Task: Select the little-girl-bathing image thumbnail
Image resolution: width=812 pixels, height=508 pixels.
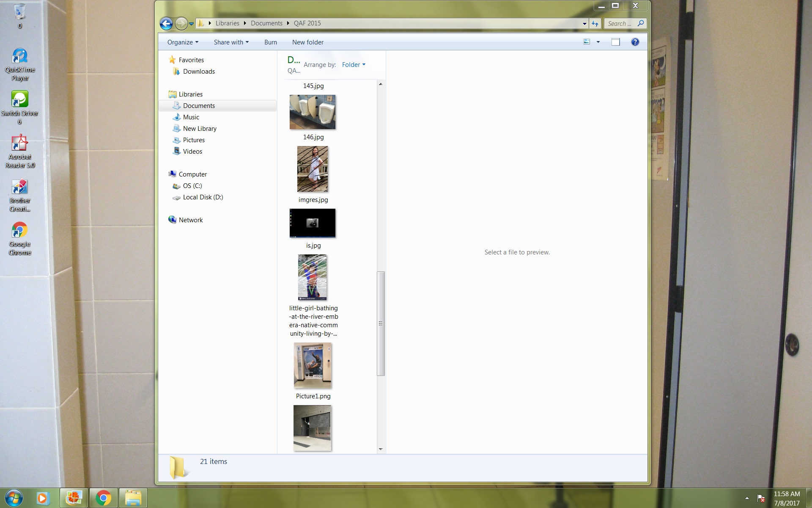Action: tap(313, 277)
